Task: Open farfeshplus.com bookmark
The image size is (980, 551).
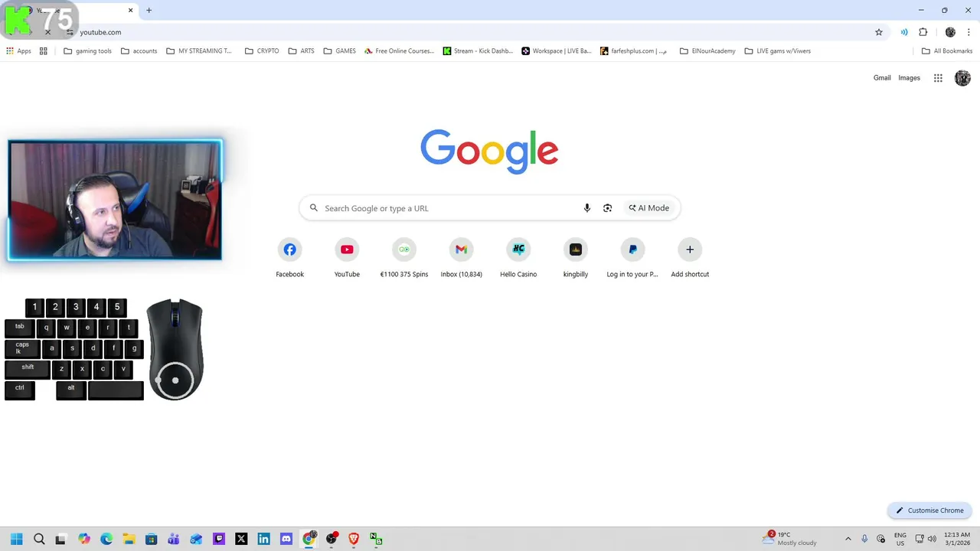Action: tap(634, 51)
